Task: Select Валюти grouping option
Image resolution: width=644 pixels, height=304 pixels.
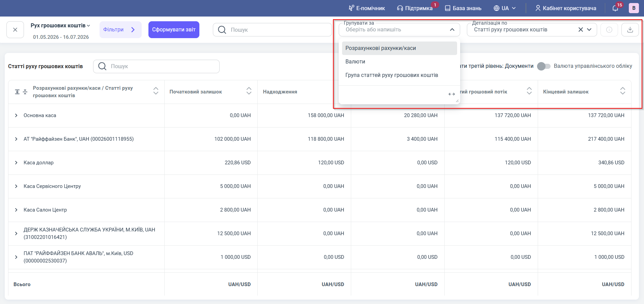Action: tap(399, 62)
